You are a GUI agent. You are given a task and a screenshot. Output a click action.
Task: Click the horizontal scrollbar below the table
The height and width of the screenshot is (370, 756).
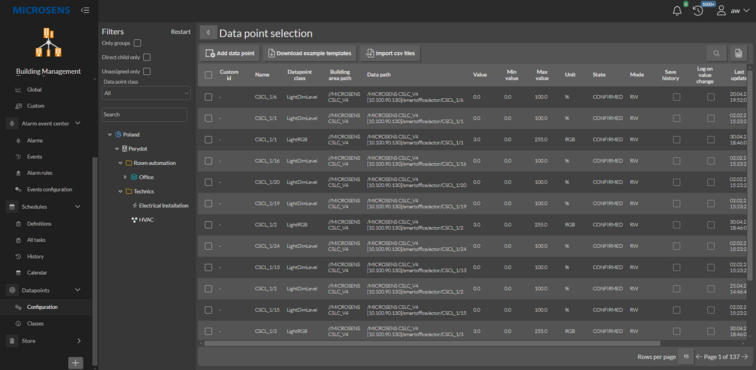[432, 343]
